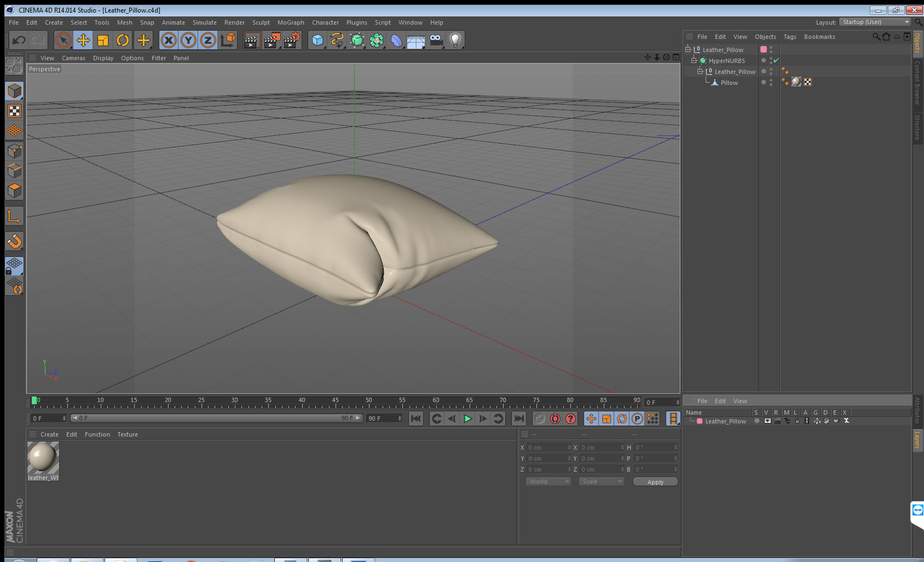Screen dimensions: 924x562
Task: Switch to Polygons mode
Action: click(14, 191)
